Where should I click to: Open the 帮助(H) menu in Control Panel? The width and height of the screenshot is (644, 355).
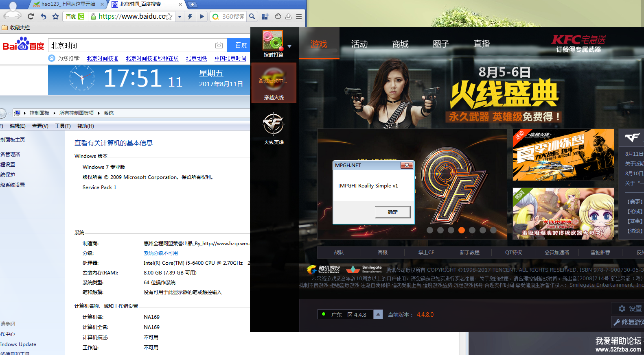tap(85, 126)
